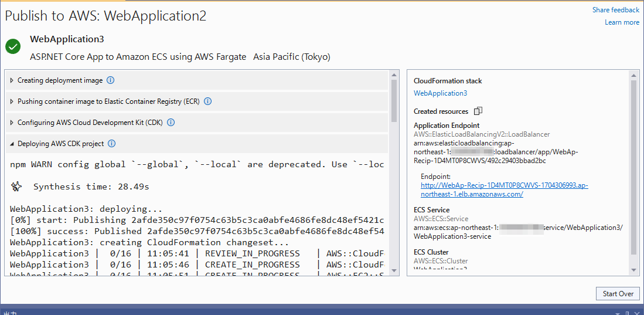Click the log panel scrollbar up arrow
Screen dimensions: 644x315
pyautogui.click(x=394, y=75)
